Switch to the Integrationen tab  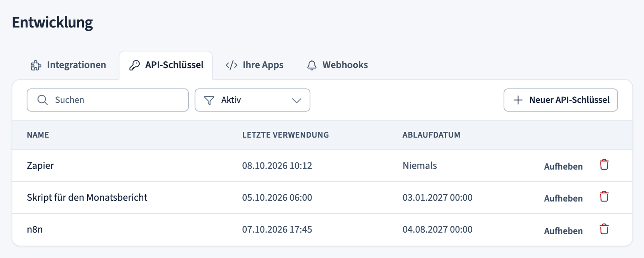pos(68,65)
